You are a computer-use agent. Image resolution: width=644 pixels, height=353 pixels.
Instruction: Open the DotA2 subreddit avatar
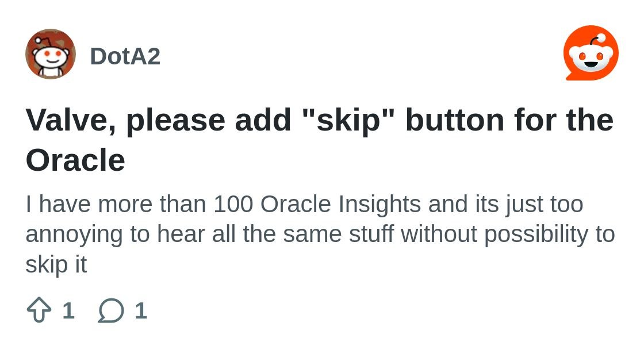click(51, 54)
